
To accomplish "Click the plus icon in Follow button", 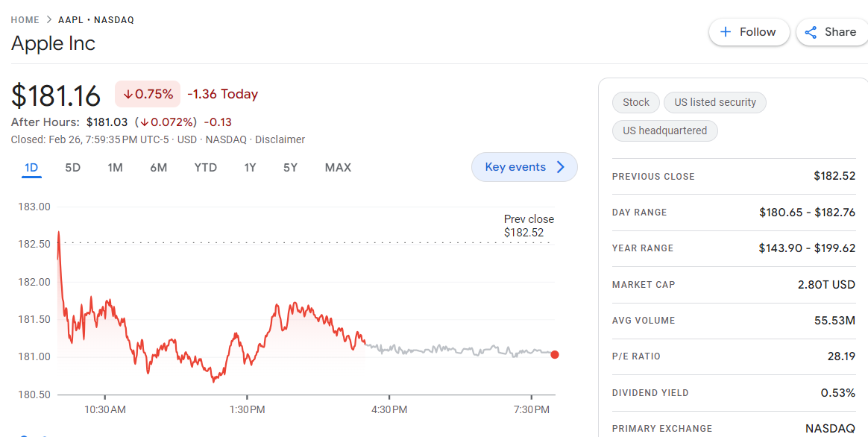I will pyautogui.click(x=725, y=32).
